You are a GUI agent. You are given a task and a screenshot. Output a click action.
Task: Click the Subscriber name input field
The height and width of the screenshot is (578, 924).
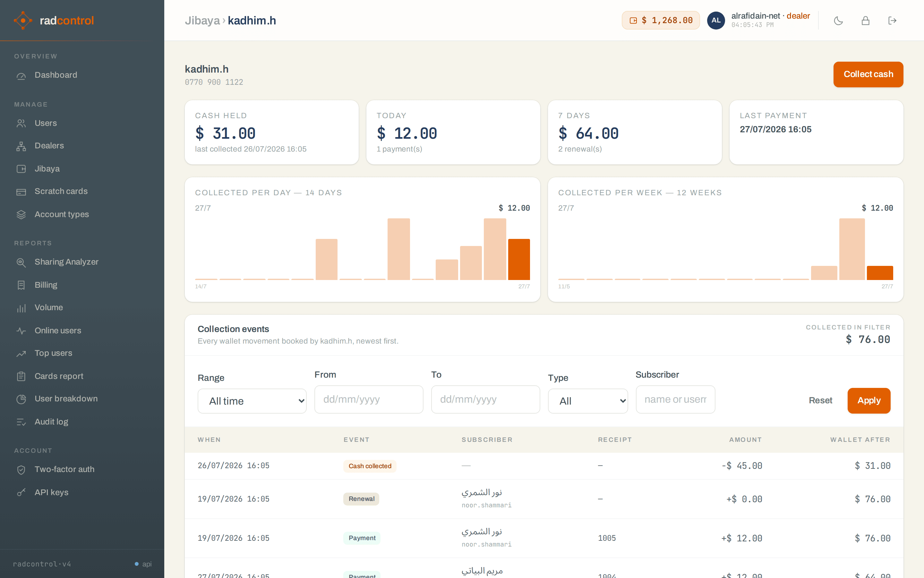(x=675, y=399)
